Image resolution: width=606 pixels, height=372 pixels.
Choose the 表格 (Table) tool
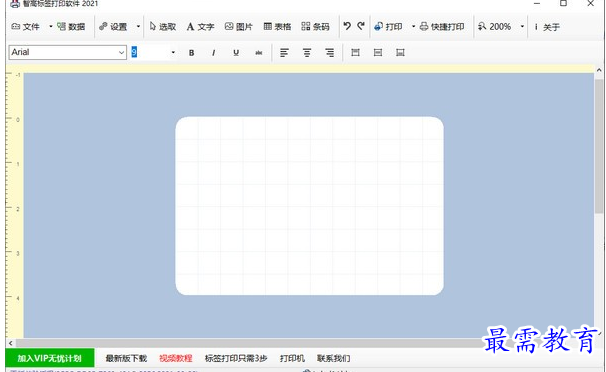(277, 27)
